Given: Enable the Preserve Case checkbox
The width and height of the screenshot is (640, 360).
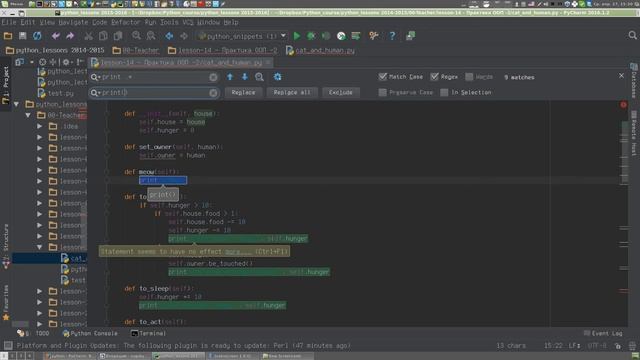Looking at the screenshot, I should [382, 93].
